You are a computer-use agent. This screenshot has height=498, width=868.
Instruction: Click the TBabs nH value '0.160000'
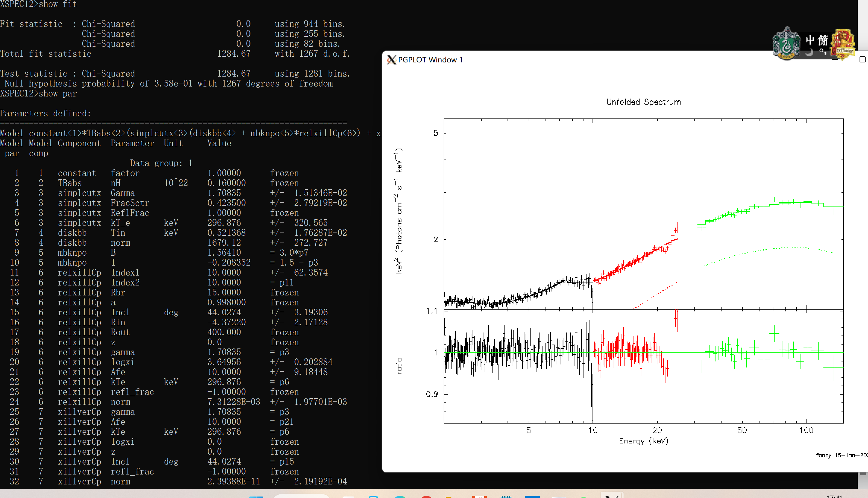(x=226, y=183)
